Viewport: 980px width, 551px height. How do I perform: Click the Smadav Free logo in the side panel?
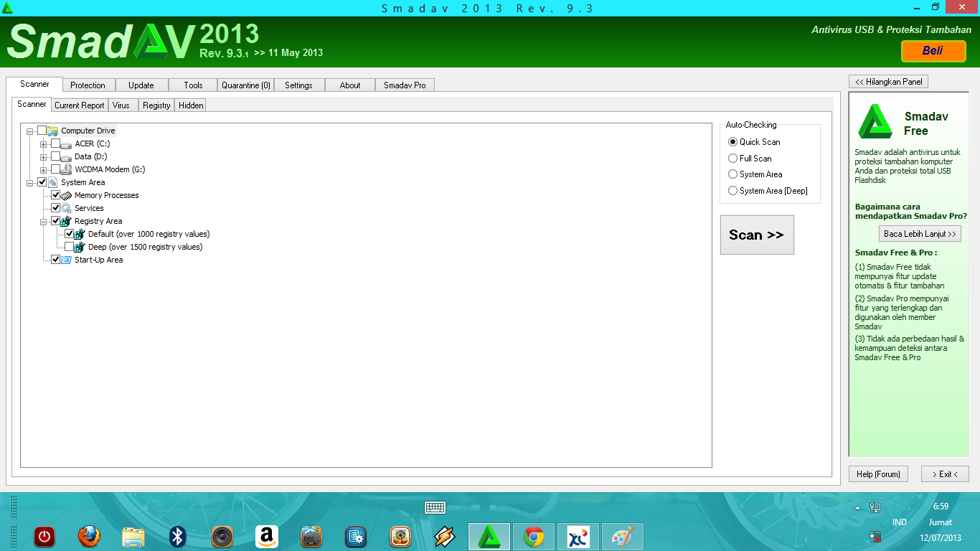pyautogui.click(x=875, y=121)
